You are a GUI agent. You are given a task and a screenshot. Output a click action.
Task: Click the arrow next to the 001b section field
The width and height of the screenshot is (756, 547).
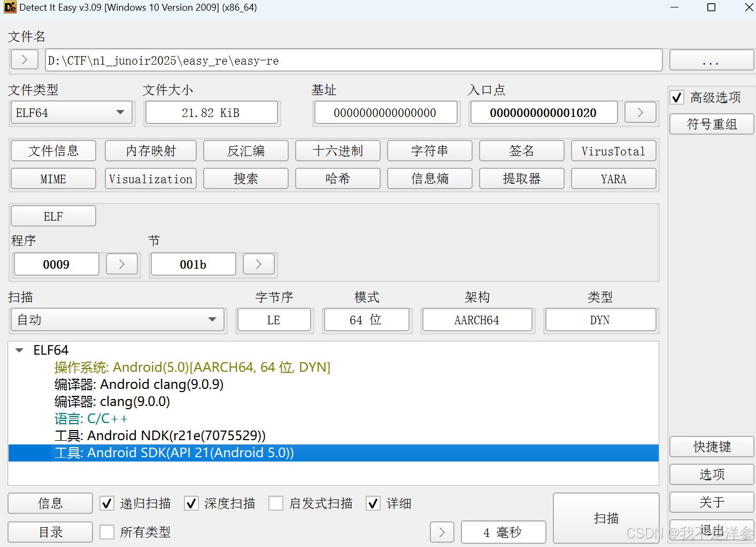(258, 264)
